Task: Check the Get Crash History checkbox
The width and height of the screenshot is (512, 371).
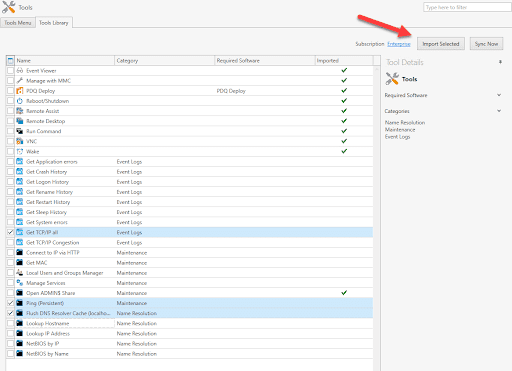Action: pyautogui.click(x=10, y=172)
